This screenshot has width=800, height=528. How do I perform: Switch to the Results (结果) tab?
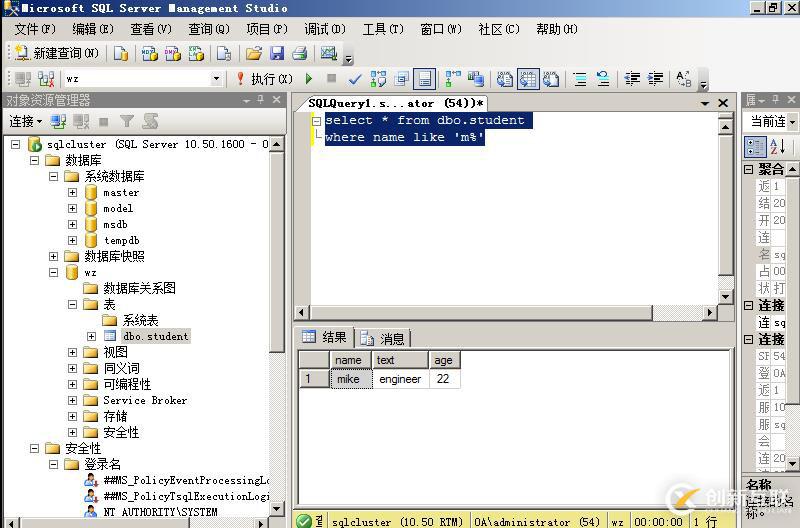coord(324,337)
